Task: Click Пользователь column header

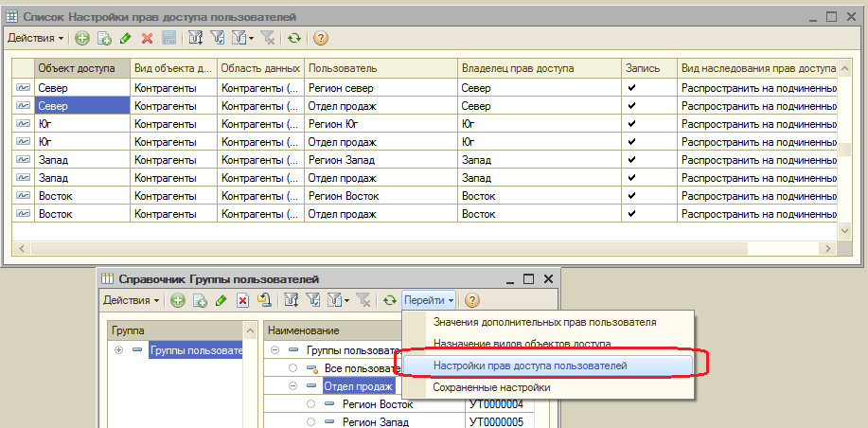Action: tap(381, 69)
